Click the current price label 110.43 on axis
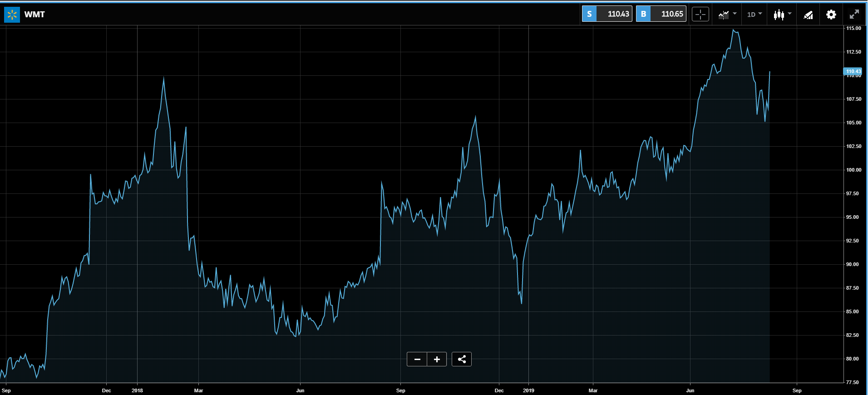The image size is (868, 395). (x=853, y=71)
